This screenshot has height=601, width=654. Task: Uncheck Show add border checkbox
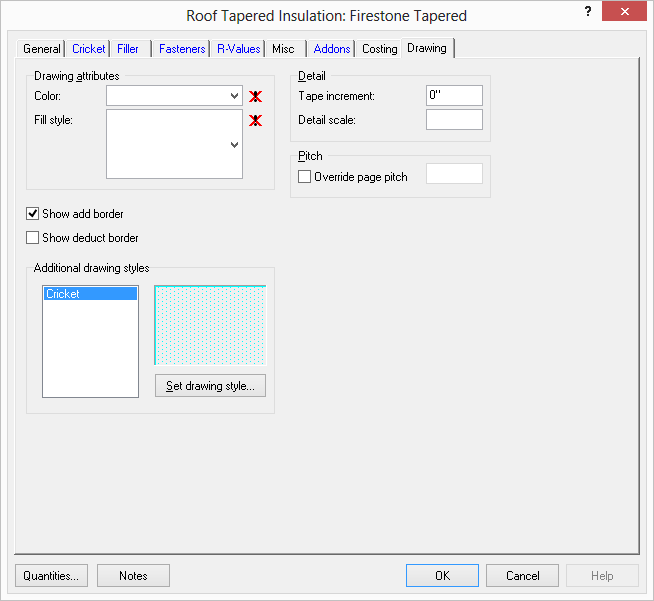click(33, 214)
